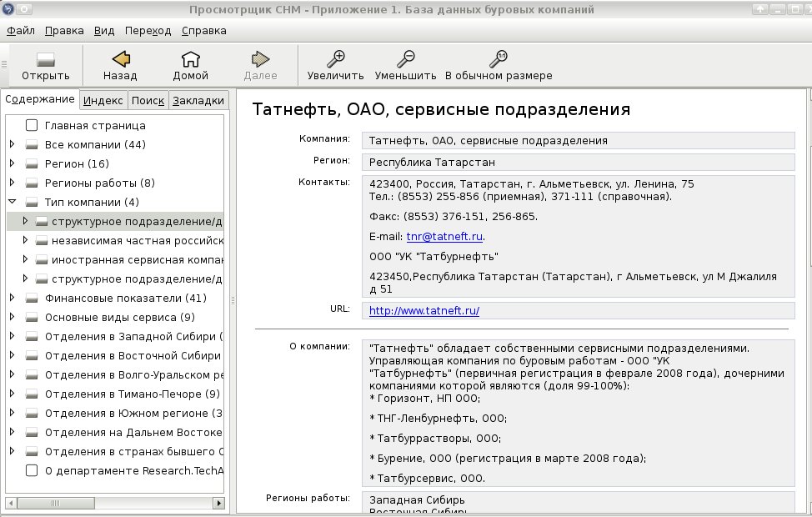Click the right arrow of sidebar scrollbar
This screenshot has width=812, height=517.
coord(218,503)
